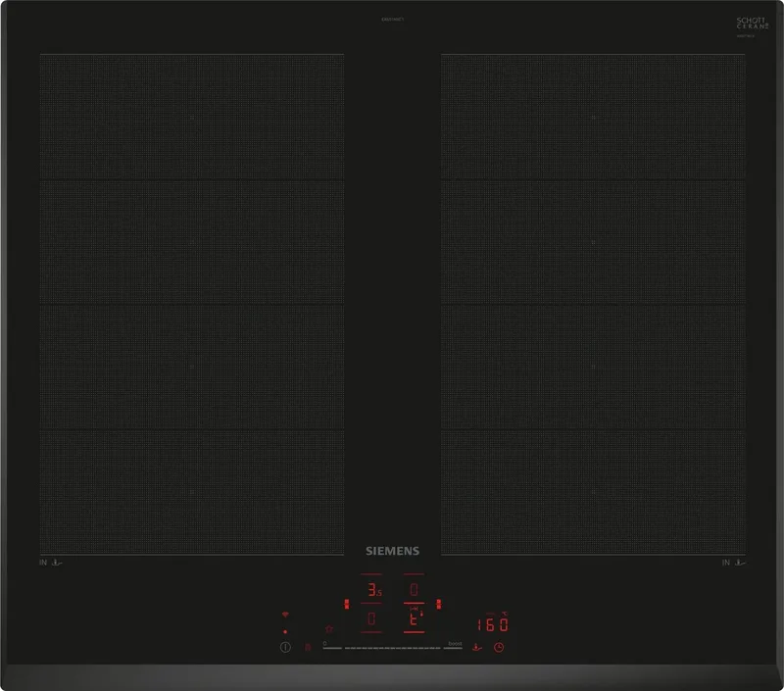This screenshot has height=691, width=784.
Task: Tap the right flex zone link symbol
Action: coord(438,604)
